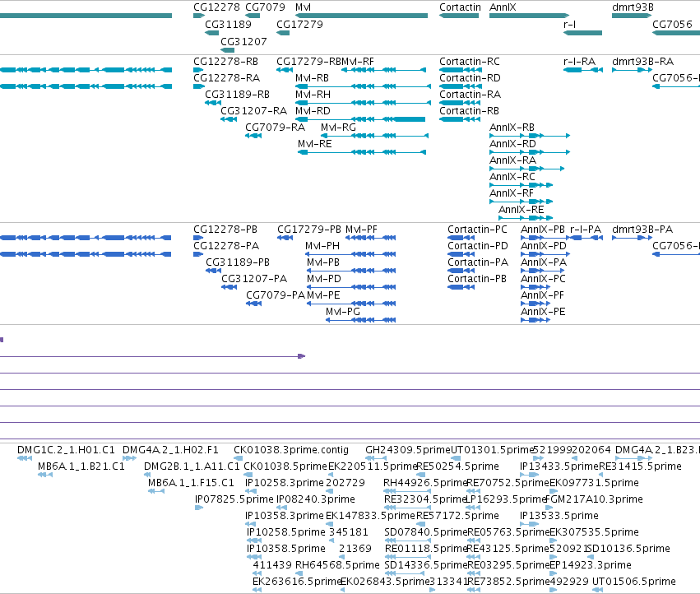Click the AnnIX-PB protein label
Screen dimensions: 700x594
[542, 229]
